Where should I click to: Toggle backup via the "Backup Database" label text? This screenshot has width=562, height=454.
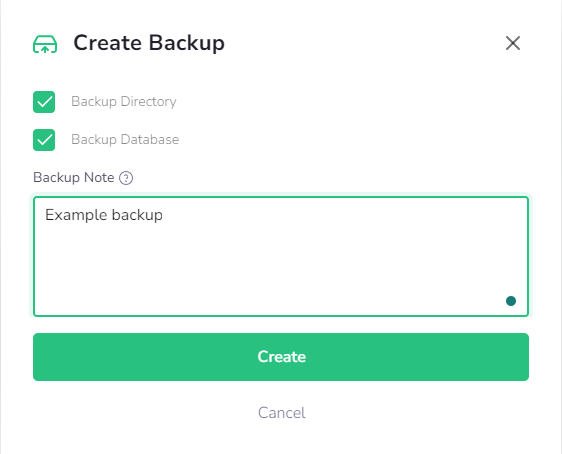pyautogui.click(x=125, y=139)
